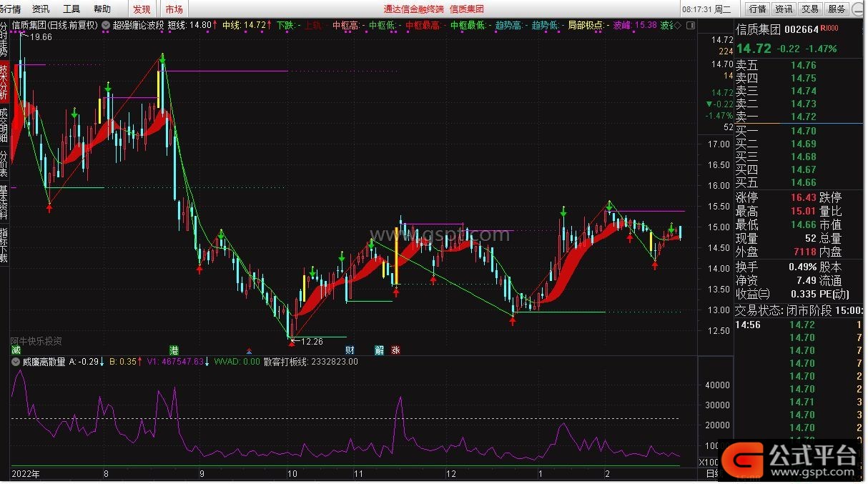Click the 外盘 value 7118
Viewport: 868px width, 484px height.
[804, 252]
